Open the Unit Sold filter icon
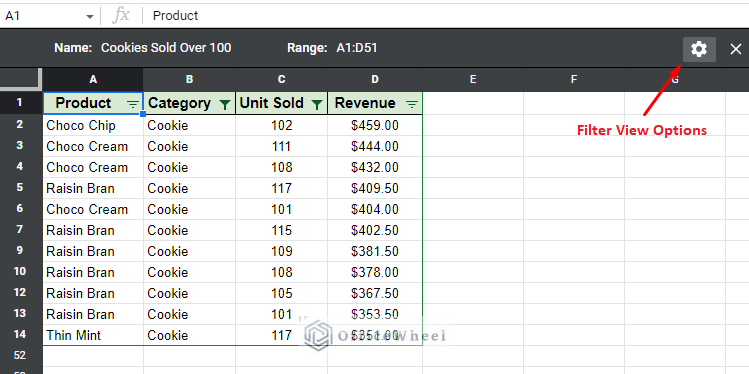This screenshot has height=374, width=749. 317,104
